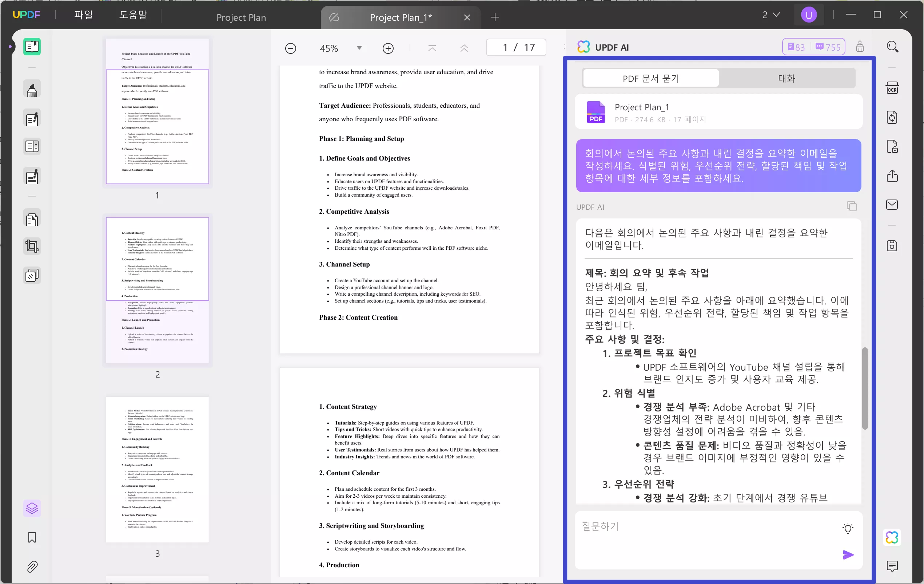Click the zoom in plus button
This screenshot has height=584, width=924.
(388, 48)
